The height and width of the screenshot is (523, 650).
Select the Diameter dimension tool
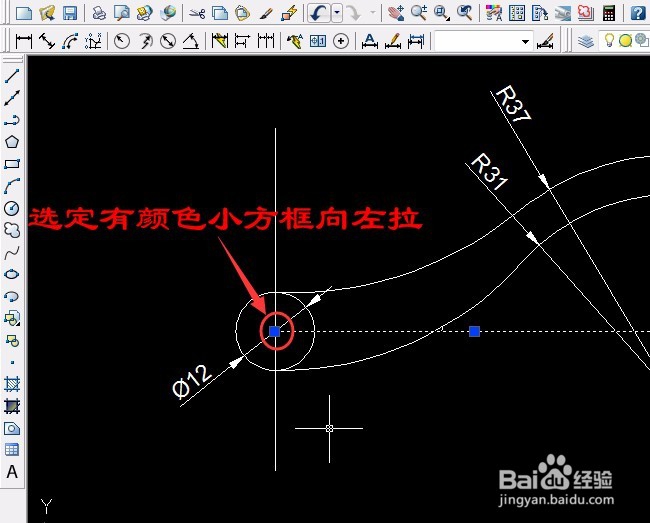[168, 41]
